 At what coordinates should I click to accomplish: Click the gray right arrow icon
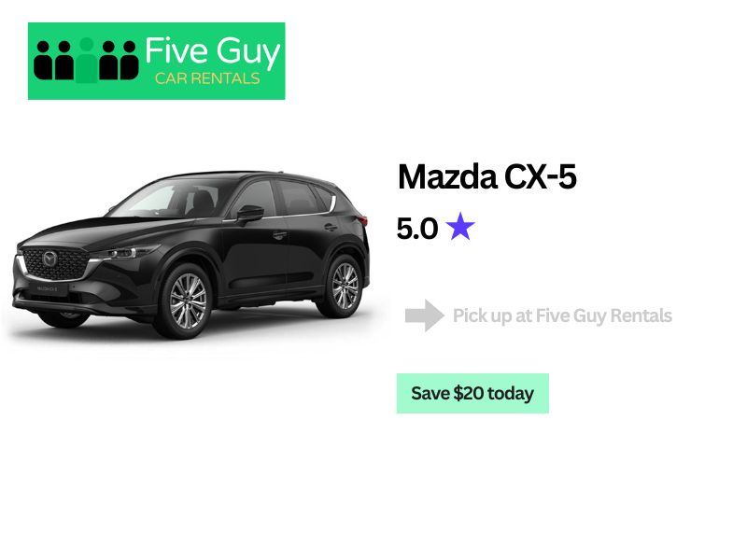coord(425,315)
